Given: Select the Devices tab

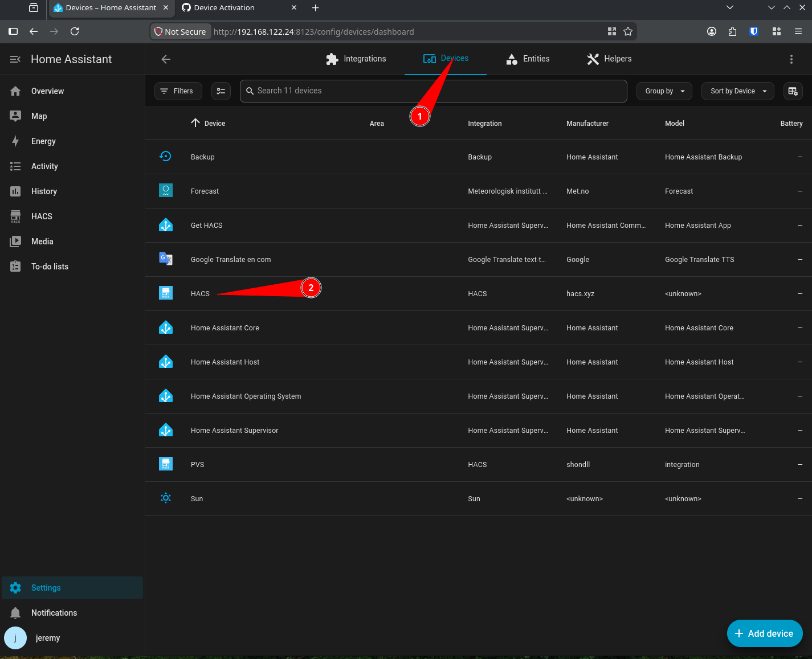Looking at the screenshot, I should pyautogui.click(x=446, y=59).
